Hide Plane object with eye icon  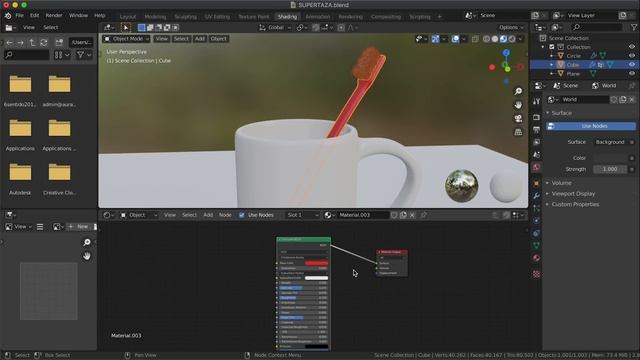pos(632,74)
